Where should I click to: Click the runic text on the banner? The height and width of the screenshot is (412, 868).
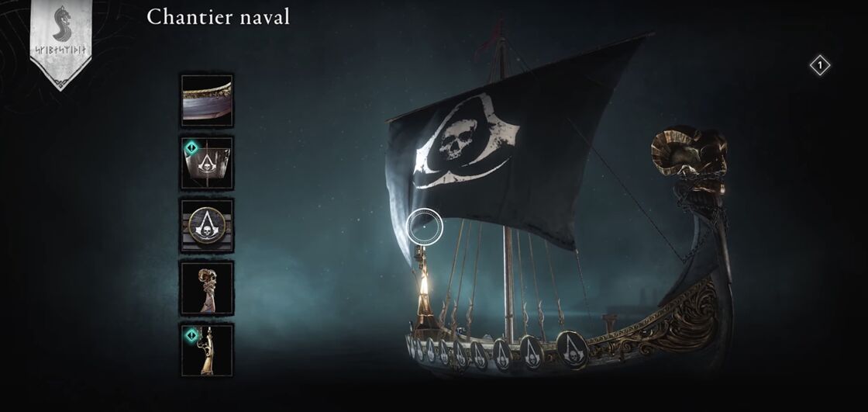coord(61,50)
